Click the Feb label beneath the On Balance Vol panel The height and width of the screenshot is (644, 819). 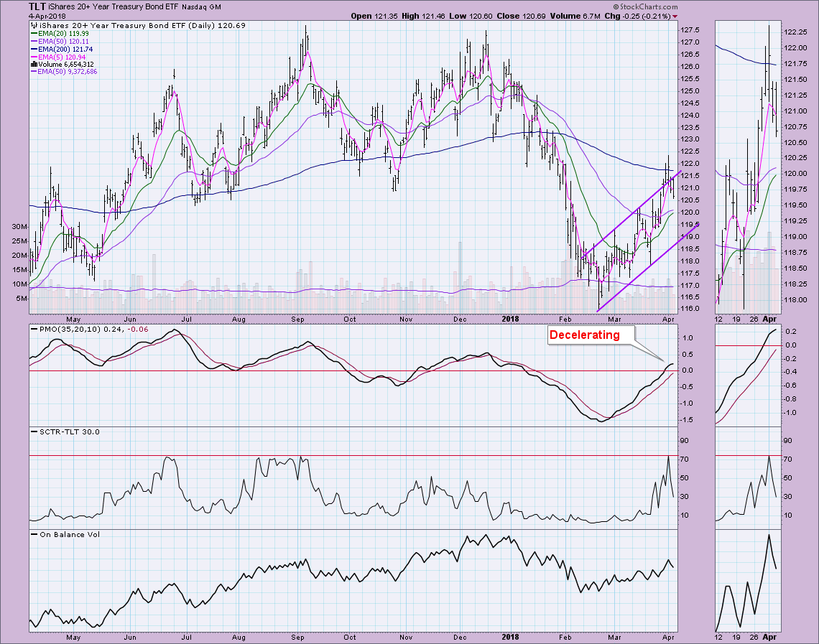point(565,638)
